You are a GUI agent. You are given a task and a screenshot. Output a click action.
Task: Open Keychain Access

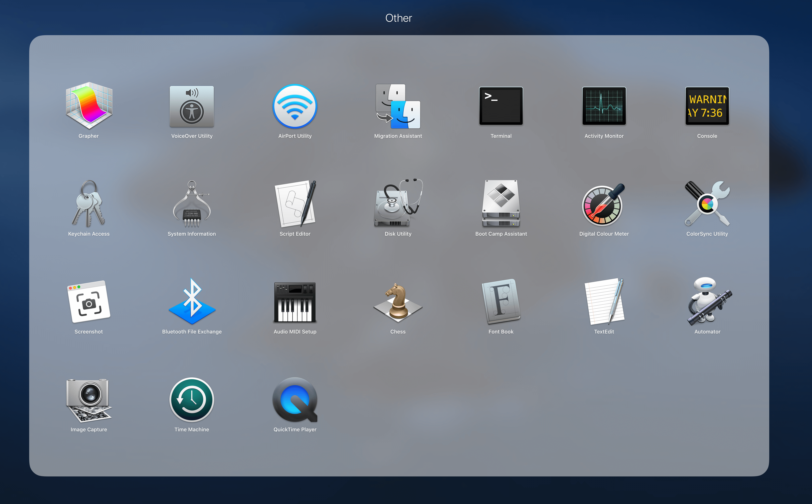[x=89, y=204]
